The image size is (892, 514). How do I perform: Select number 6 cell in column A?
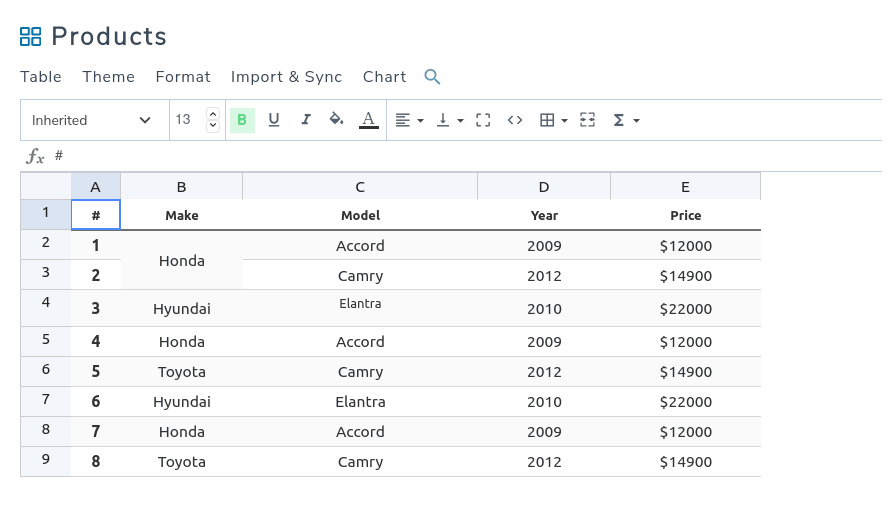point(96,401)
